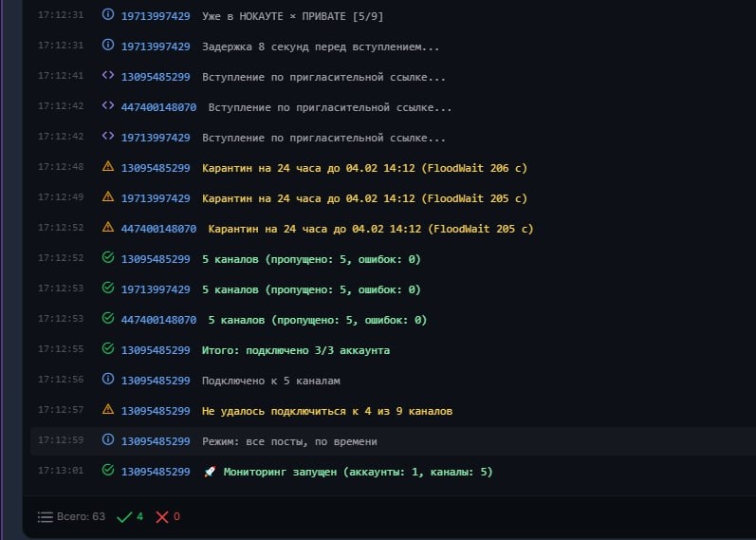Click account 13095485299 on 17:12:41 row
This screenshot has width=756, height=540.
(156, 77)
